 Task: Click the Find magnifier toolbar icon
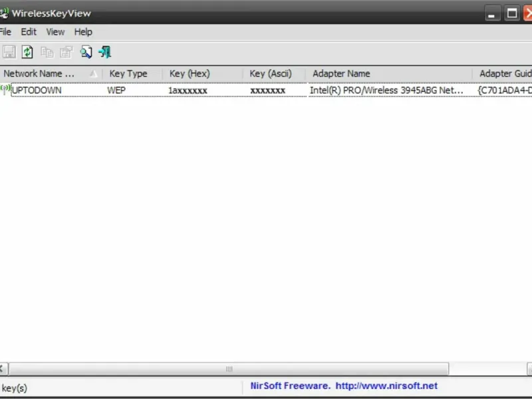[x=86, y=53]
